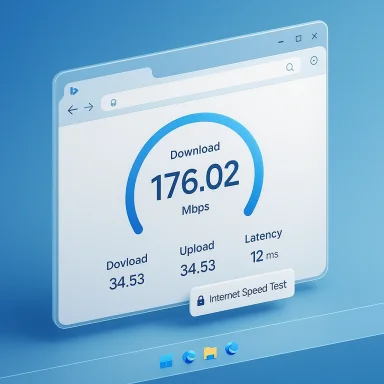Click the speed gauge arc
384x384 pixels.
[x=195, y=173]
